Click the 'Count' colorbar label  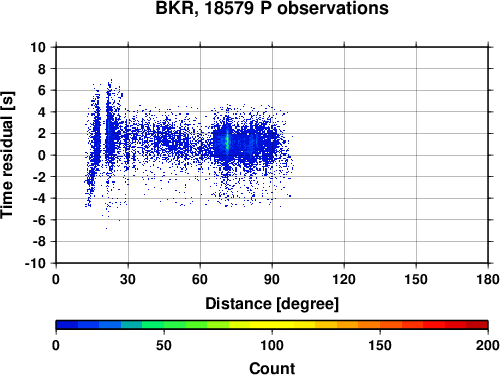272,368
